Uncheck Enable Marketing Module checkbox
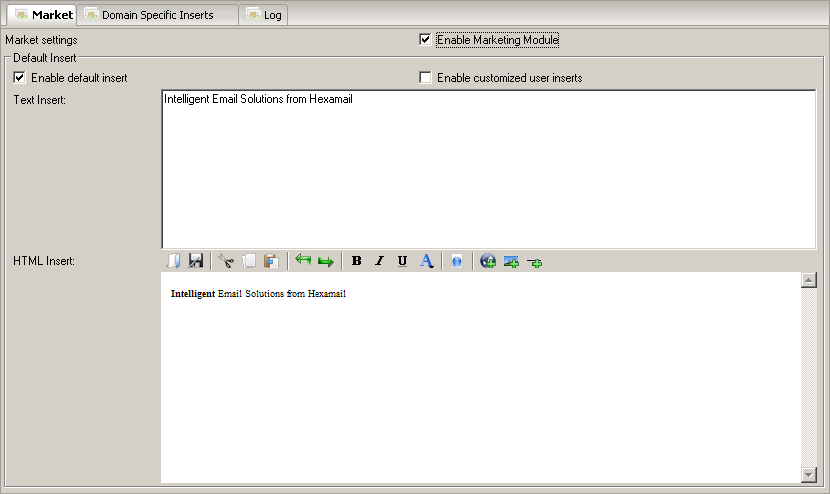 pyautogui.click(x=426, y=40)
